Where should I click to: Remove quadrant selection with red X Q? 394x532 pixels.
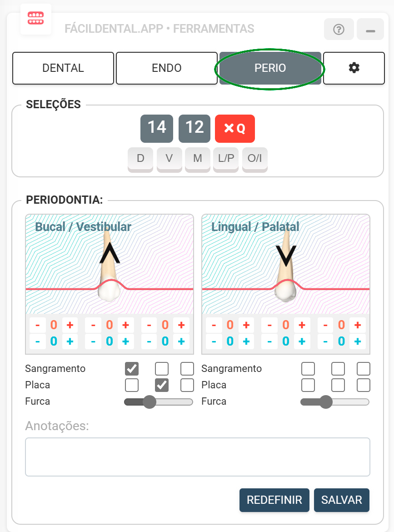(x=234, y=128)
